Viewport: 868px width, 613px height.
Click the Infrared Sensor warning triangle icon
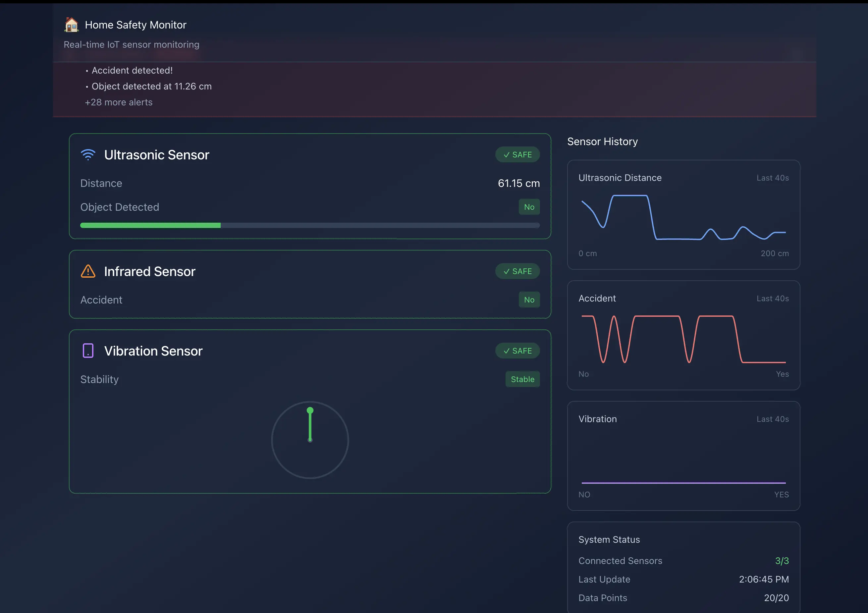[x=88, y=271]
